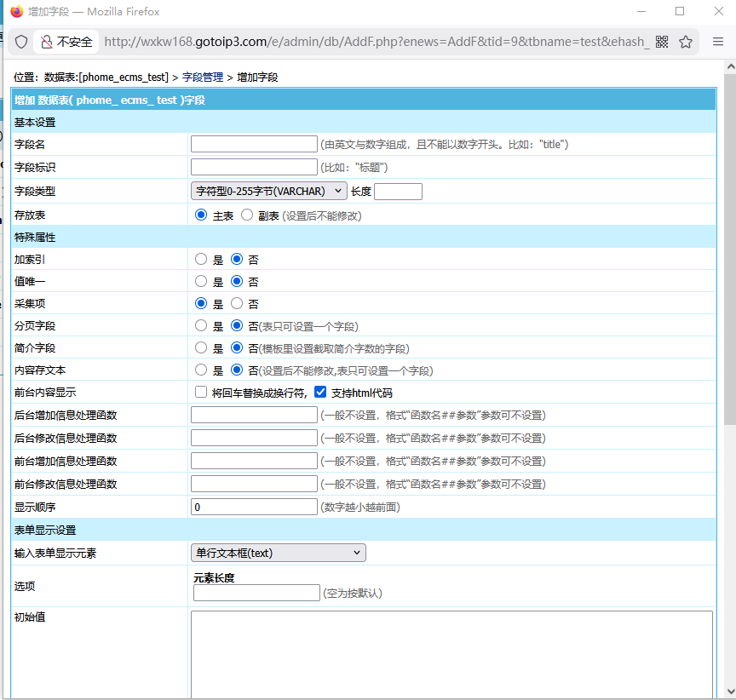Viewport: 736px width, 700px height.
Task: Open the 字段管理 breadcrumb link
Action: point(203,77)
